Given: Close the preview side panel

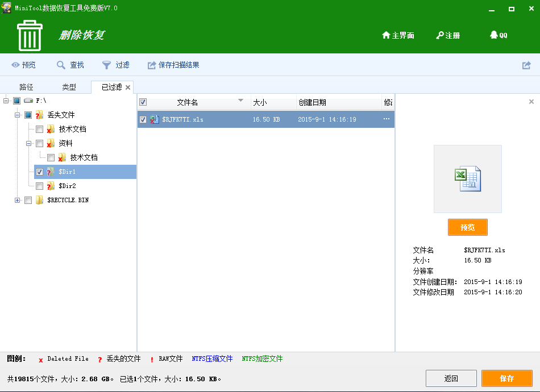Looking at the screenshot, I should click(x=531, y=102).
